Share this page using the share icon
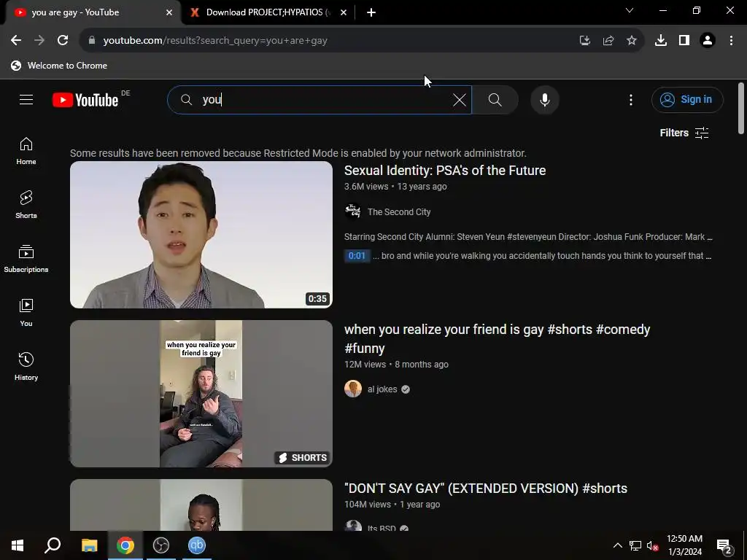747x560 pixels. (x=608, y=41)
